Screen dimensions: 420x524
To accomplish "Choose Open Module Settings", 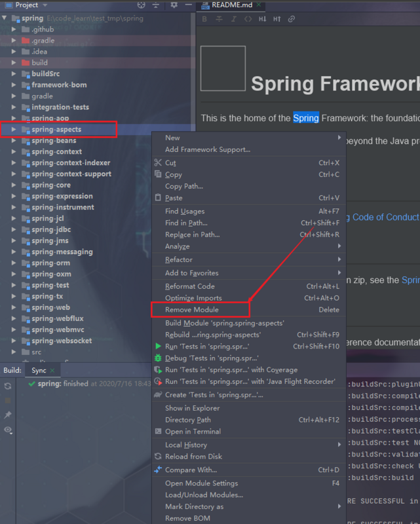I will coord(249,483).
